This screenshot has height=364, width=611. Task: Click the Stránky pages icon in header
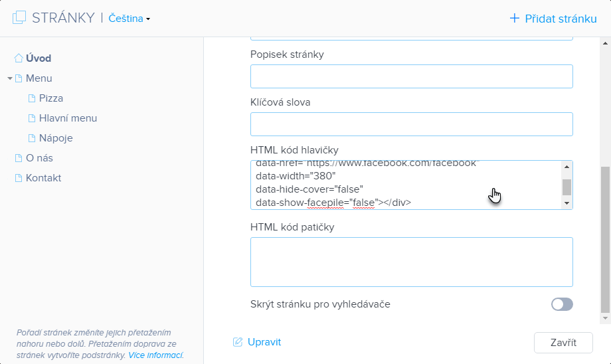(19, 18)
